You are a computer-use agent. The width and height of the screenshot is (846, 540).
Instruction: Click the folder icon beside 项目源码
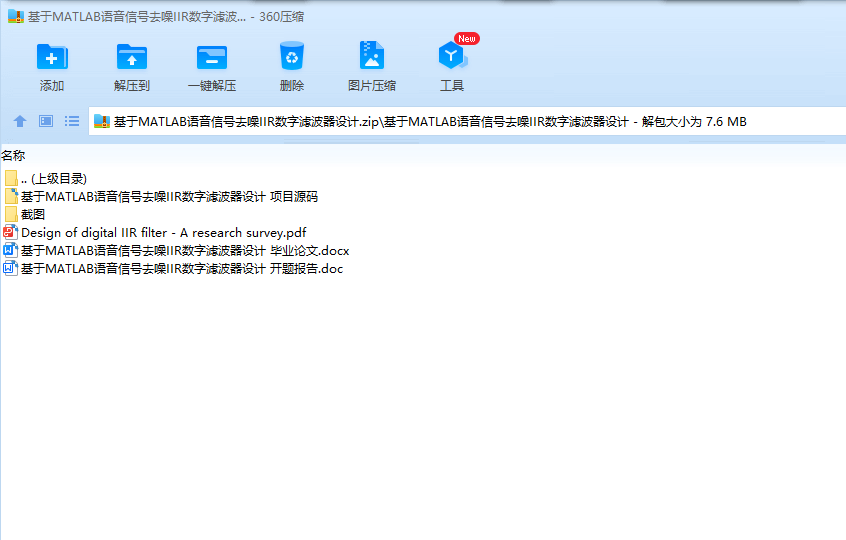click(x=11, y=196)
